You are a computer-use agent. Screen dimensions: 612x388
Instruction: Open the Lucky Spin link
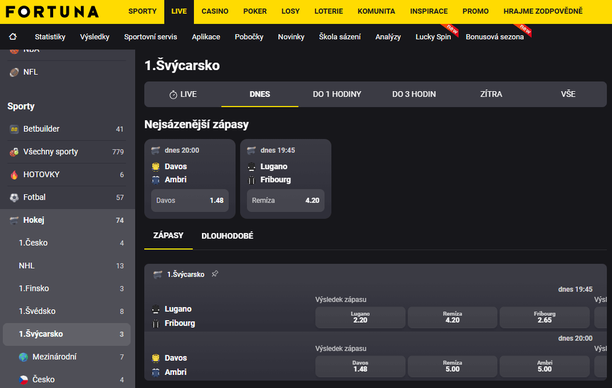pos(433,37)
